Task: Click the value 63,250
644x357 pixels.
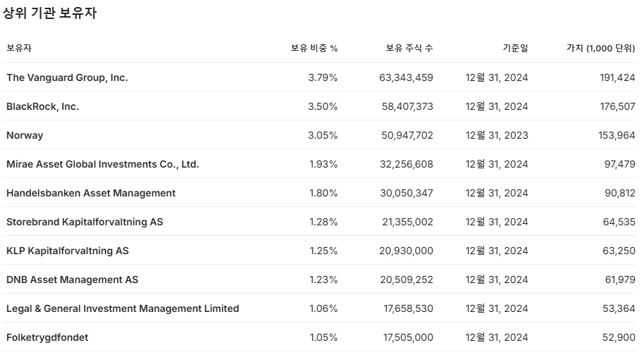Action: pyautogui.click(x=619, y=251)
